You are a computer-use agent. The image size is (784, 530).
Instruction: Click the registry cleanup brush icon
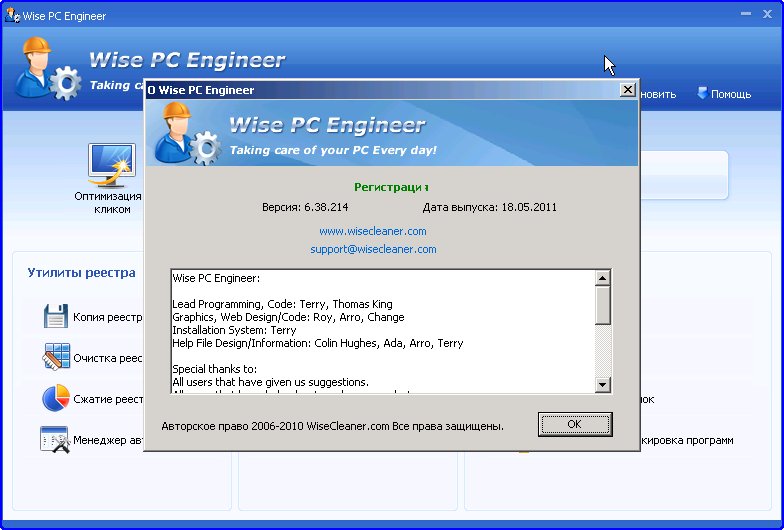pyautogui.click(x=56, y=356)
